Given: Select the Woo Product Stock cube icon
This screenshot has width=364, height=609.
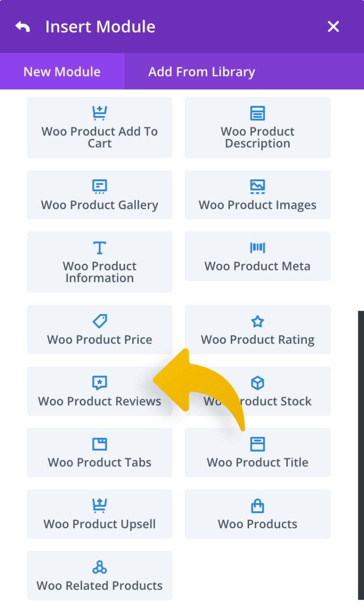Looking at the screenshot, I should pyautogui.click(x=257, y=383).
